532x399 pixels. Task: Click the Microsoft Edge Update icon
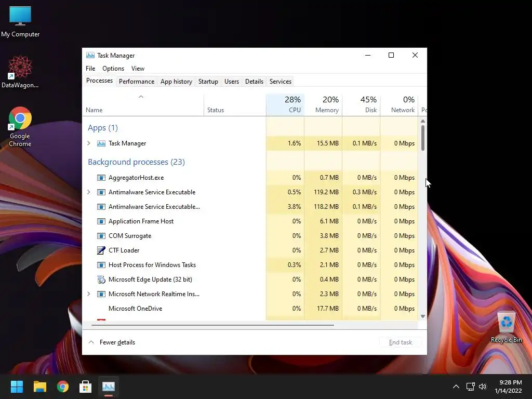[x=101, y=280]
